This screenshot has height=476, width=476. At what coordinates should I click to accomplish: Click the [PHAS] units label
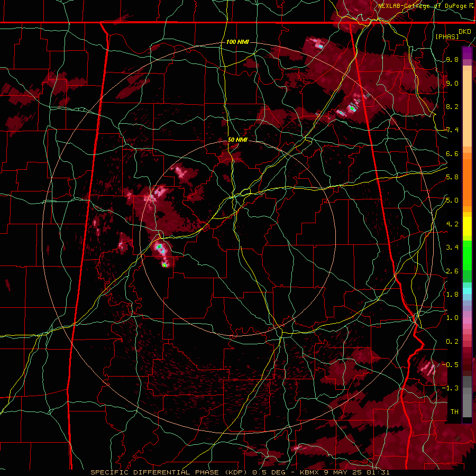[x=447, y=36]
